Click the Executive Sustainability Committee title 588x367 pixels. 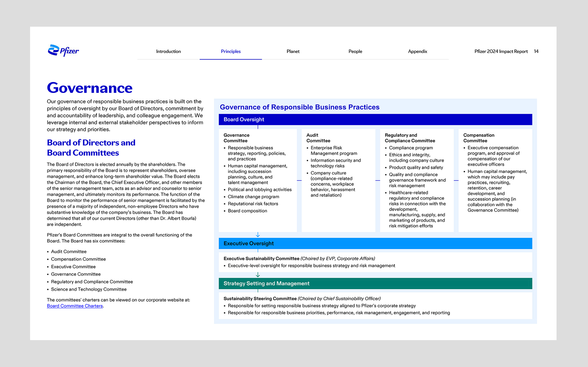(261, 259)
